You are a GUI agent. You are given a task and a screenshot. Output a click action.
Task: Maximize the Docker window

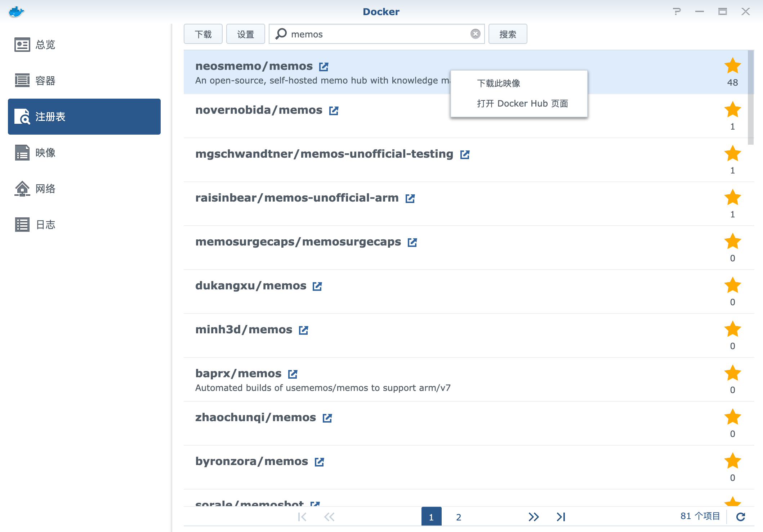pyautogui.click(x=722, y=12)
